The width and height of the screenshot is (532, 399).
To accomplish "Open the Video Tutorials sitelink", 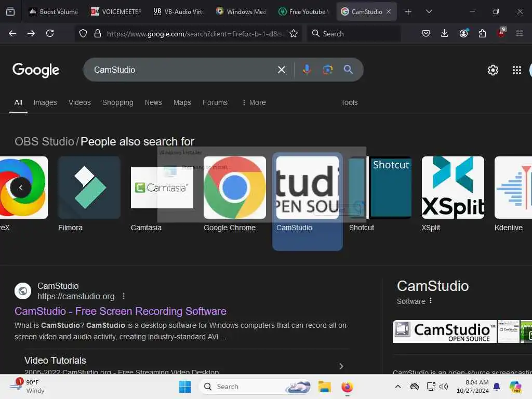I will pyautogui.click(x=55, y=361).
